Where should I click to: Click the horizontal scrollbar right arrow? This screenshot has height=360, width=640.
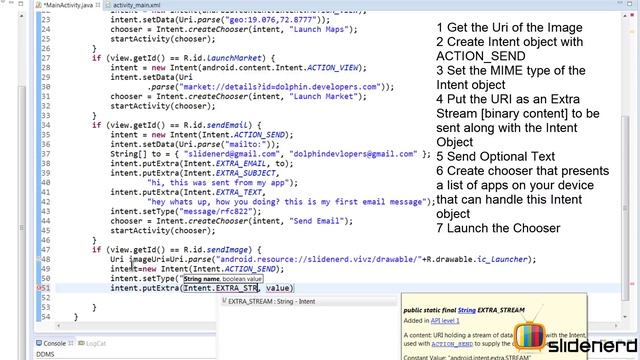pos(617,325)
